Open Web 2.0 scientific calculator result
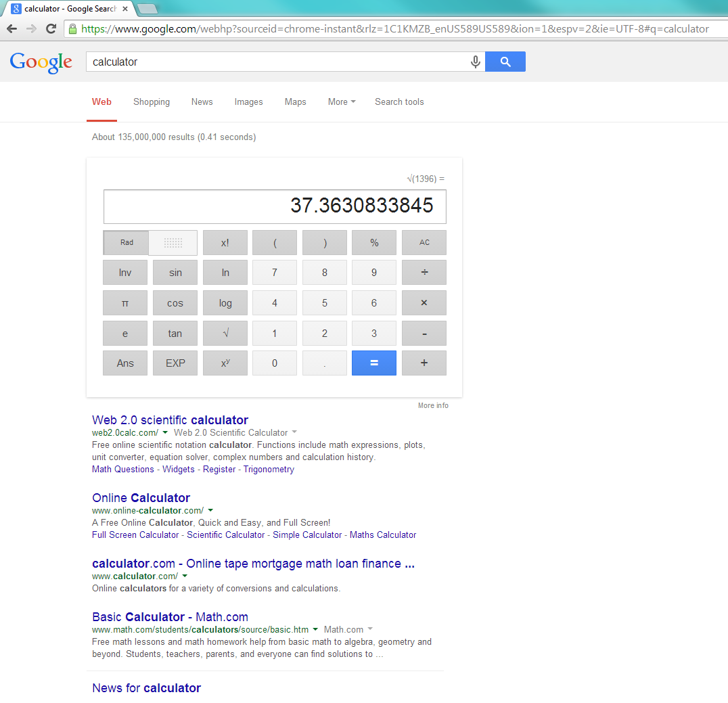Viewport: 728px width, 703px height. pyautogui.click(x=170, y=419)
